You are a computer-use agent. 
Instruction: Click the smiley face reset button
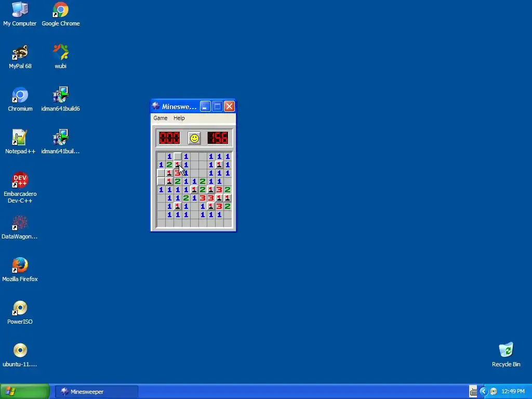[x=194, y=138]
